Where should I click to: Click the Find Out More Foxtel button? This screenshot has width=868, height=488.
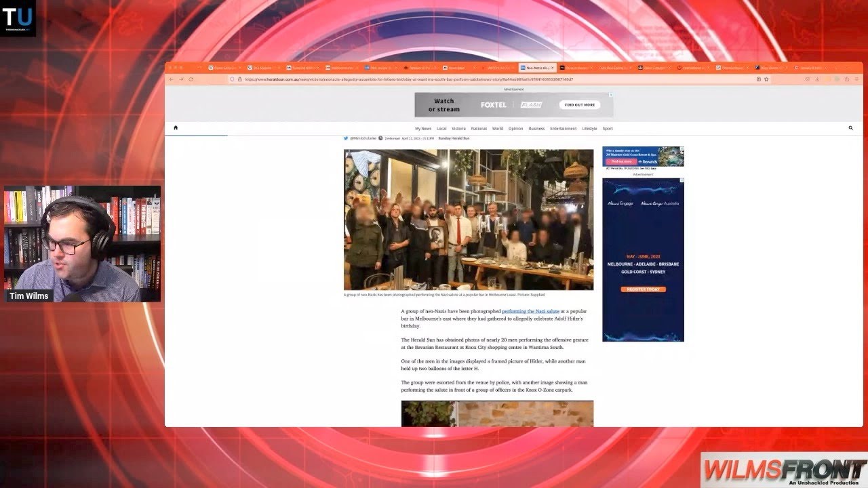pyautogui.click(x=580, y=104)
